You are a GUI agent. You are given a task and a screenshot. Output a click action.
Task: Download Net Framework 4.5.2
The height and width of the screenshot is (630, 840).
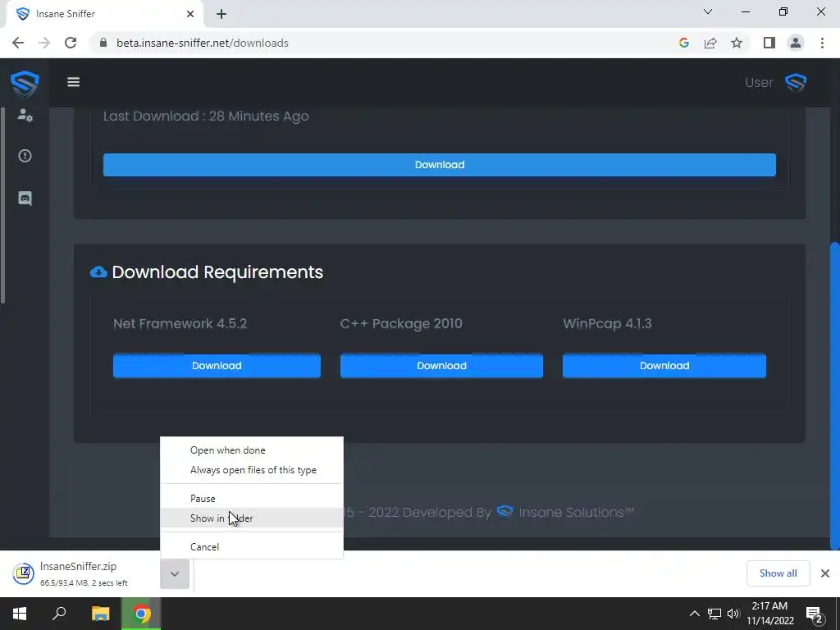pyautogui.click(x=217, y=366)
